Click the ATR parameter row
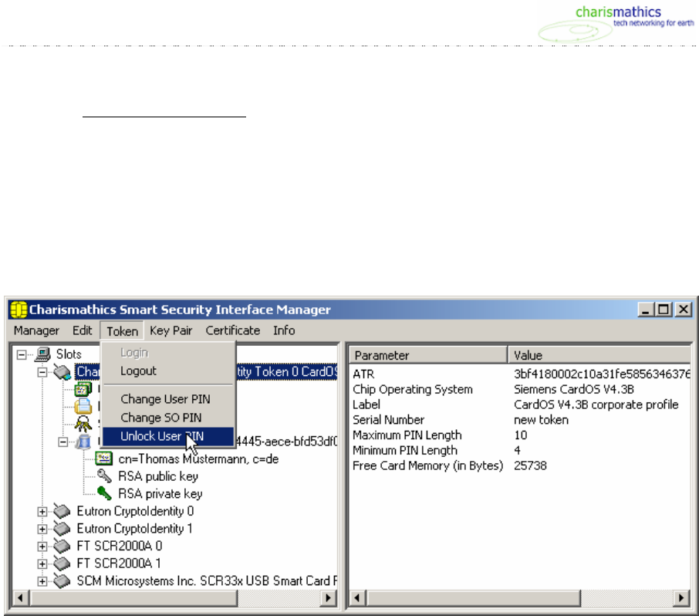Viewport: 699px width, 616px height. (x=520, y=374)
